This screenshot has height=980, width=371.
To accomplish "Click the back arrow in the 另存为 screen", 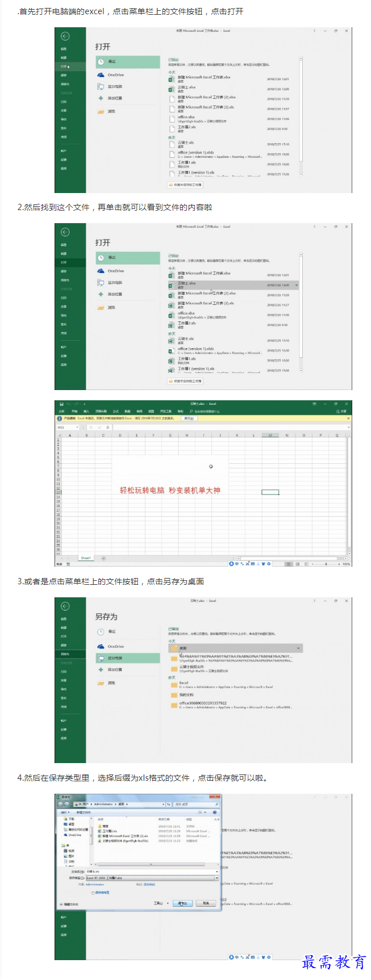I will coord(65,606).
